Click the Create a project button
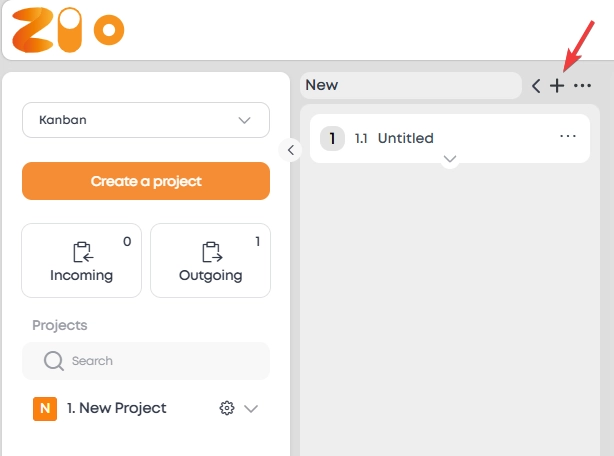 pyautogui.click(x=146, y=181)
